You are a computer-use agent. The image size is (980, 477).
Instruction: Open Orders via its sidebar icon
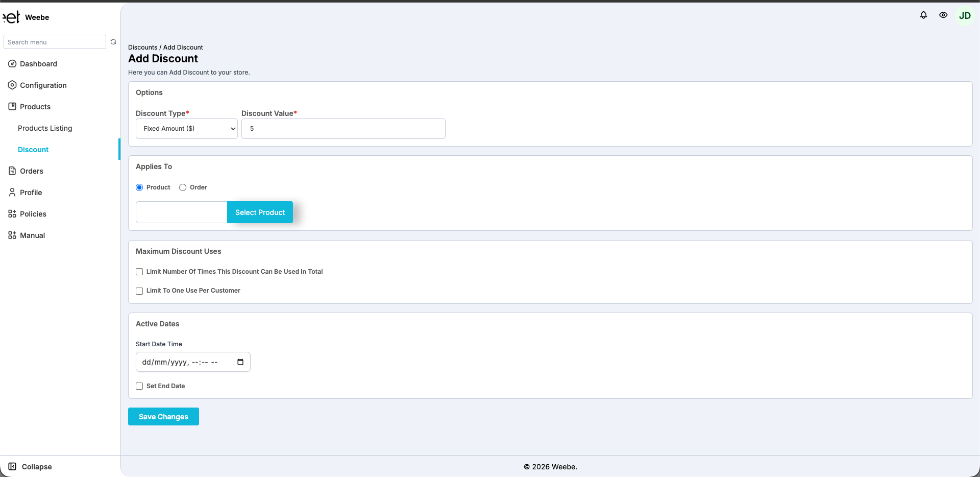click(12, 171)
